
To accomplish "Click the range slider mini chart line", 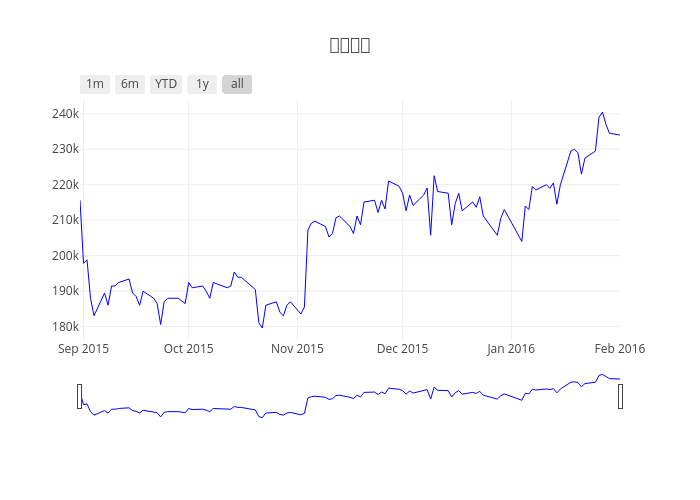I will click(x=350, y=396).
